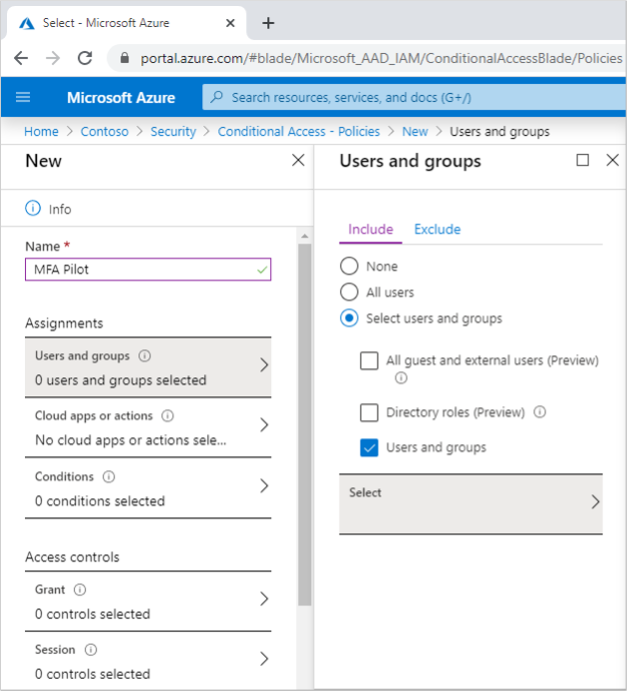Click the browser forward arrow
The height and width of the screenshot is (693, 629).
53,58
